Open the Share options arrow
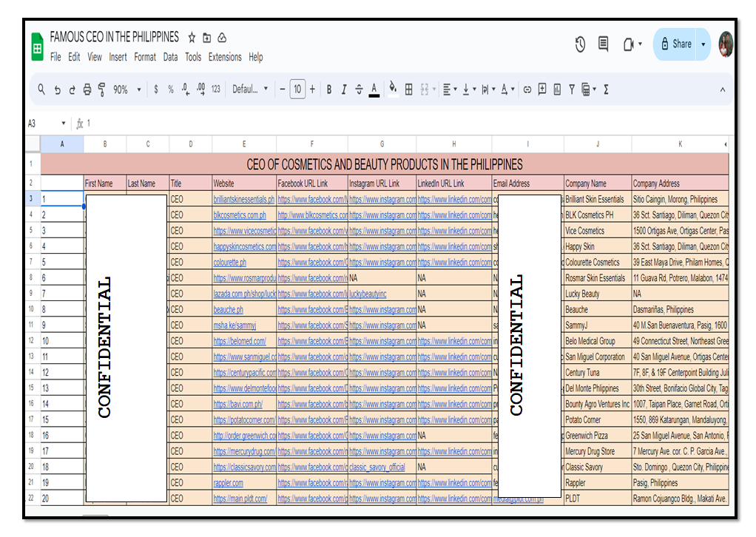 703,44
